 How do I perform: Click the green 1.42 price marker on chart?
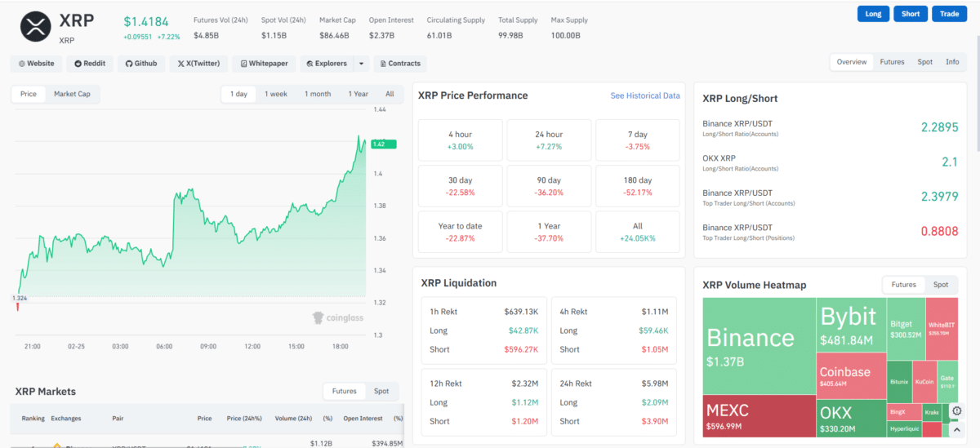(383, 144)
